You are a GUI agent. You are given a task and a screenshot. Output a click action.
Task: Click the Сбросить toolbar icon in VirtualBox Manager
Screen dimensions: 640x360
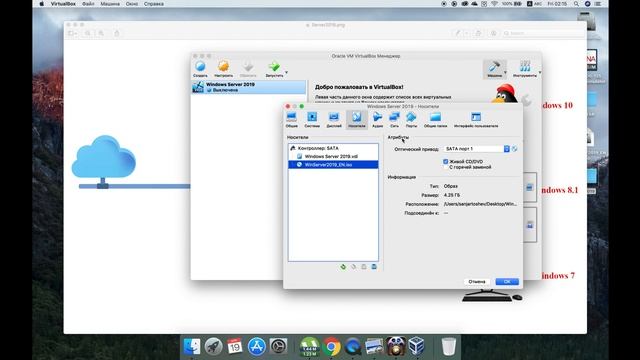[x=248, y=69]
